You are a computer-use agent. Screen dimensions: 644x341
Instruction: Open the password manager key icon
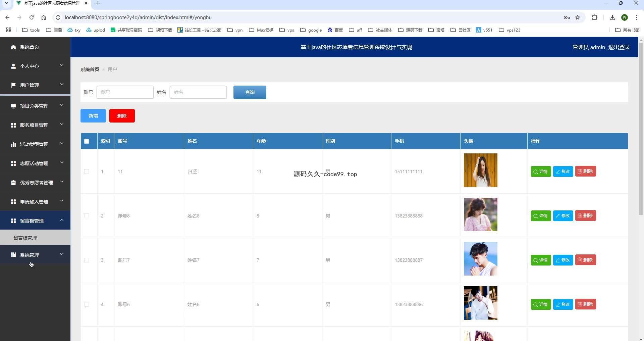tap(567, 17)
